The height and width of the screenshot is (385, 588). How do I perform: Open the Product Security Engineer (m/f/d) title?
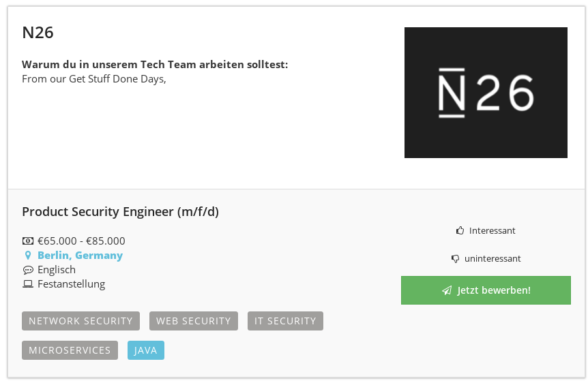pos(120,212)
